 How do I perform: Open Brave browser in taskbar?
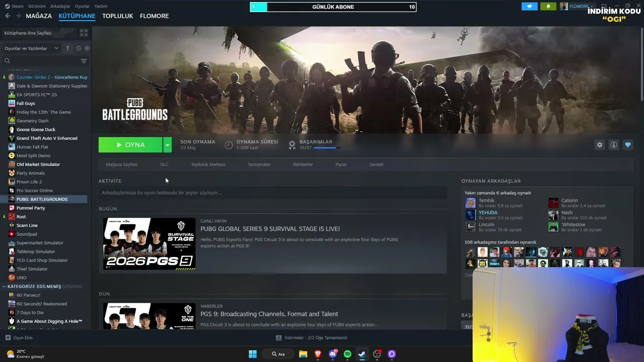point(317,354)
